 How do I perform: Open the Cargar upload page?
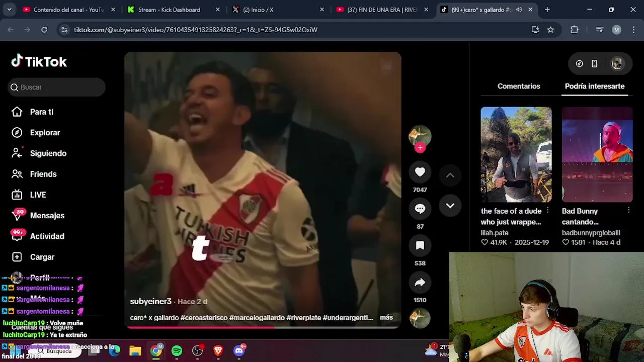33,257
